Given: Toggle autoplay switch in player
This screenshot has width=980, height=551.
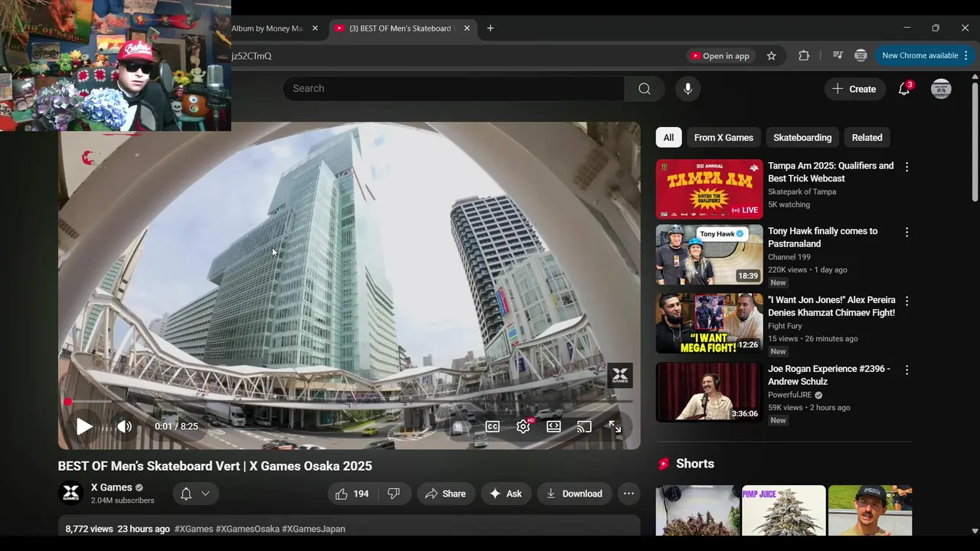Looking at the screenshot, I should (x=457, y=427).
